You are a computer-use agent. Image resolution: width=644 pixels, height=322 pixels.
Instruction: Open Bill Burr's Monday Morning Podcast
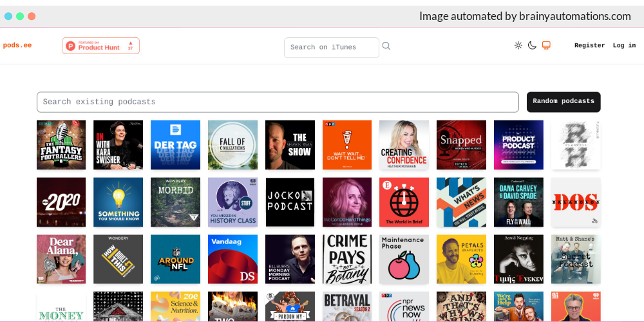point(290,259)
